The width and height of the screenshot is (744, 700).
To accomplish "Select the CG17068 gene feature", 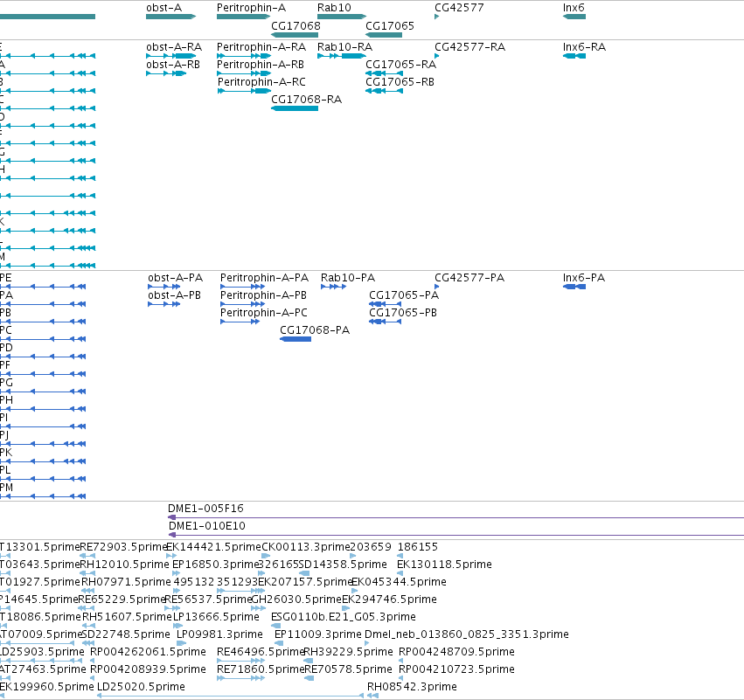I will 294,35.
